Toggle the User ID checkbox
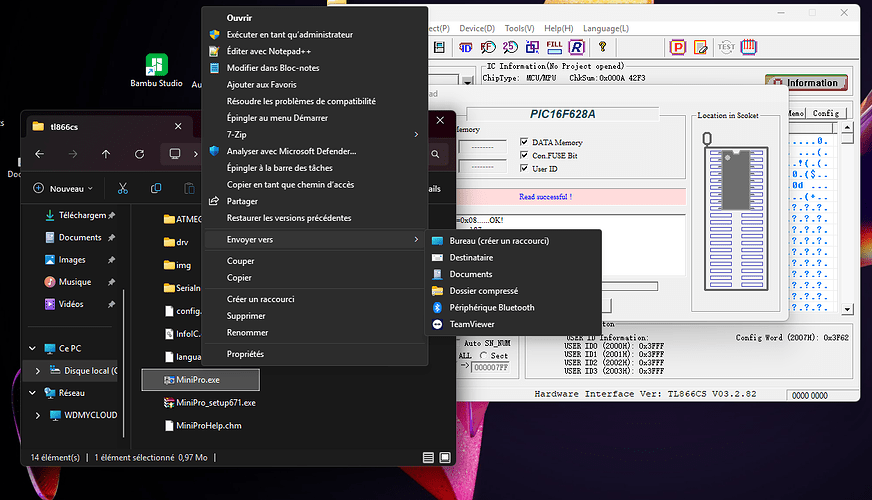 click(524, 168)
